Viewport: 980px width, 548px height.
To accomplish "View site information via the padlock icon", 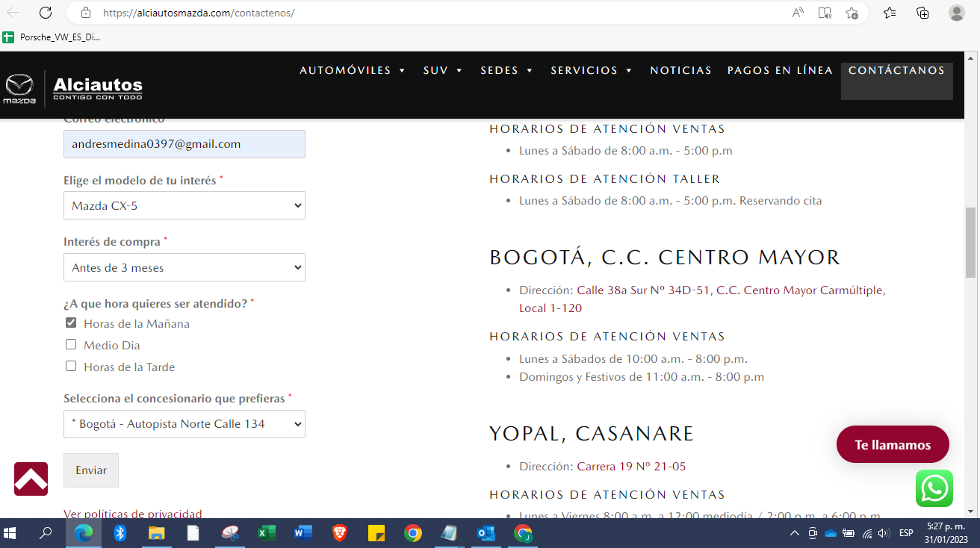I will pos(85,13).
